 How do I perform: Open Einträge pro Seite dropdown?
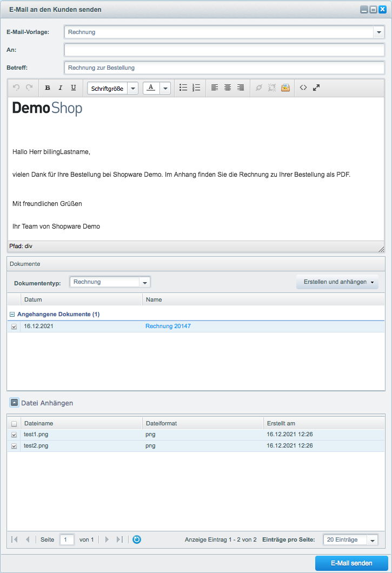click(x=373, y=540)
